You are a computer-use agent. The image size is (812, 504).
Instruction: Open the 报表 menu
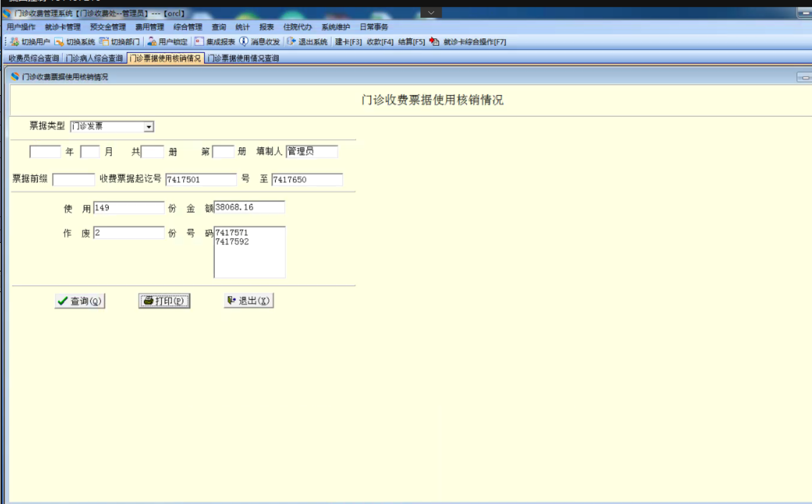point(266,27)
